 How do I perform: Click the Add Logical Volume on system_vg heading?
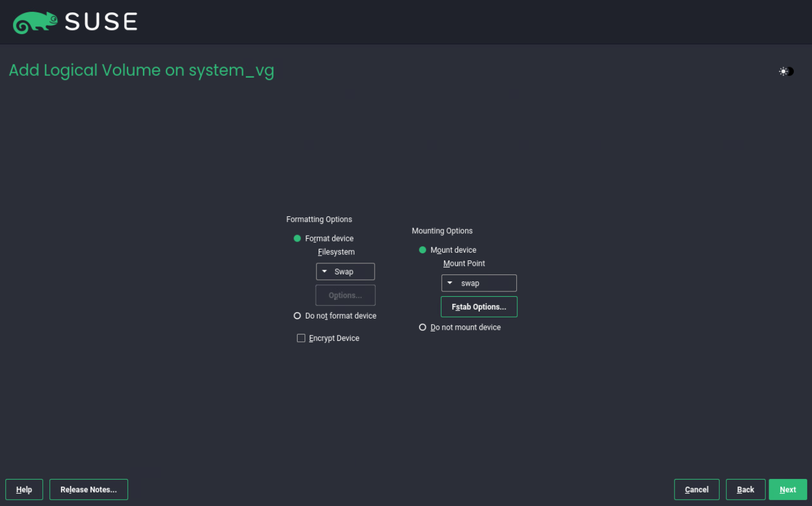pyautogui.click(x=142, y=71)
